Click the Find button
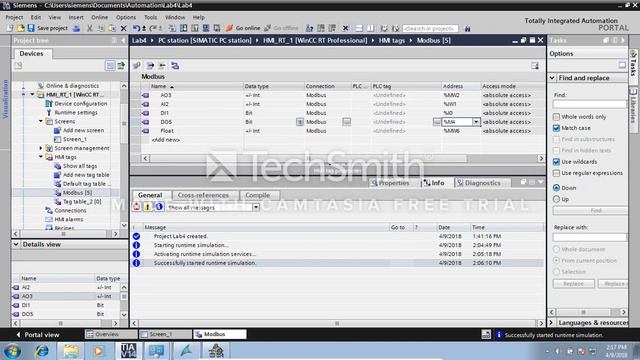Screen dimensions: 640x360 (590, 211)
